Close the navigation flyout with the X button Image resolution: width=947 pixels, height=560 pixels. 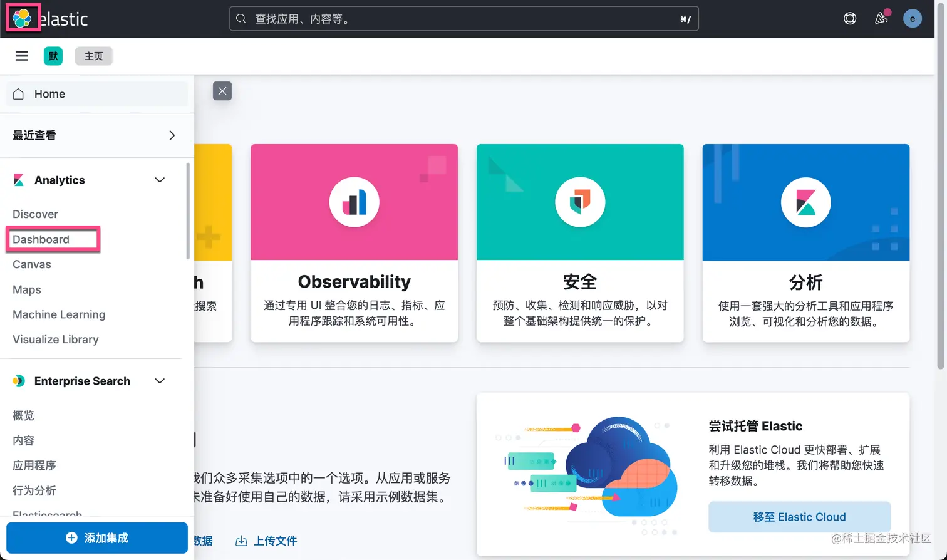[x=222, y=91]
